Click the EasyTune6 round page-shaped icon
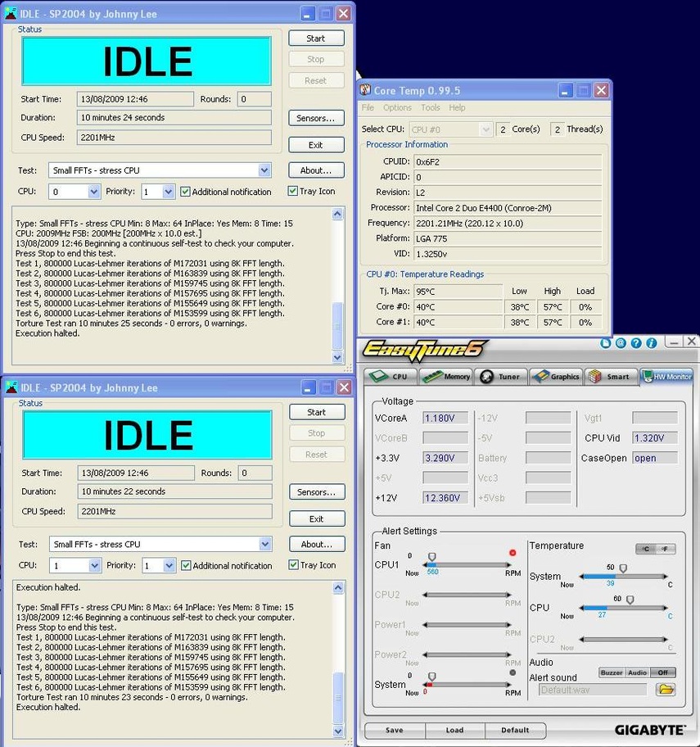700x747 pixels. [x=605, y=343]
